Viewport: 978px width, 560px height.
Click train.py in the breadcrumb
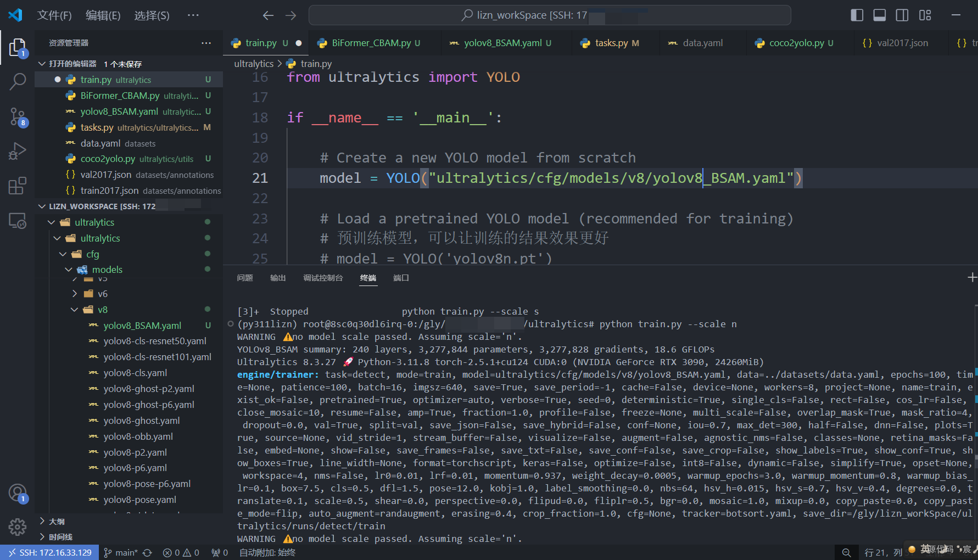click(316, 64)
